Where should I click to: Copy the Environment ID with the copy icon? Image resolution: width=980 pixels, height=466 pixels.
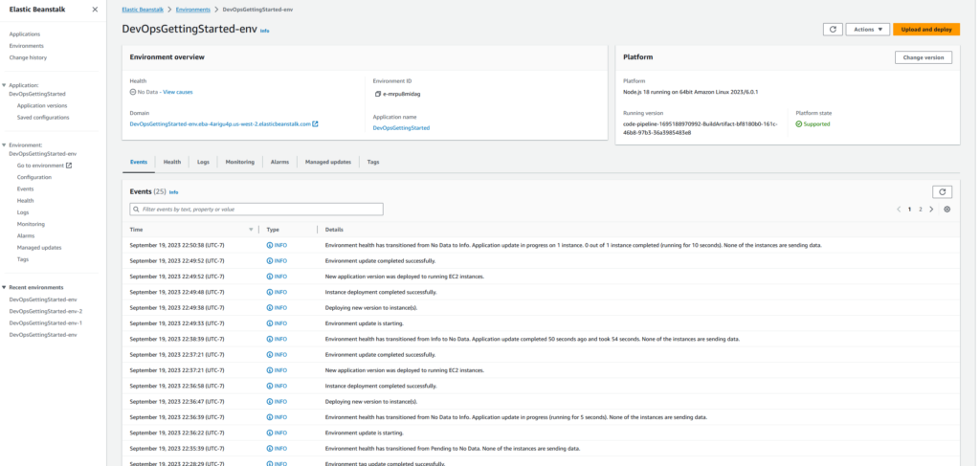click(x=378, y=94)
